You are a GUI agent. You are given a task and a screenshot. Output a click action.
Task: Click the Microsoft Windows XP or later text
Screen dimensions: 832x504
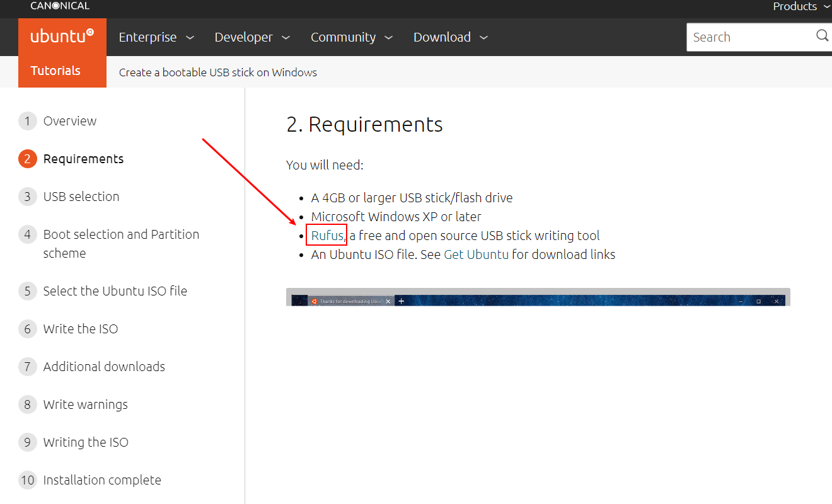(396, 217)
